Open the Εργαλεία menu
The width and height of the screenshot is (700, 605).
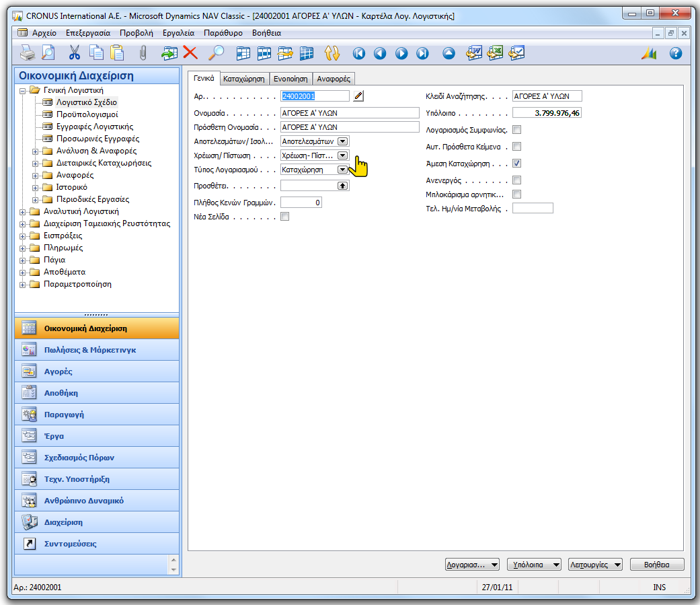[179, 32]
